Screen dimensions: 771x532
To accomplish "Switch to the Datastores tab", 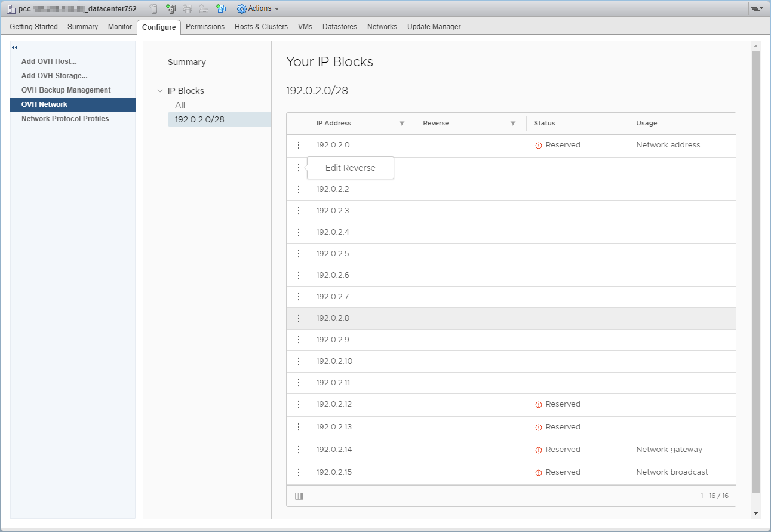I will click(339, 27).
